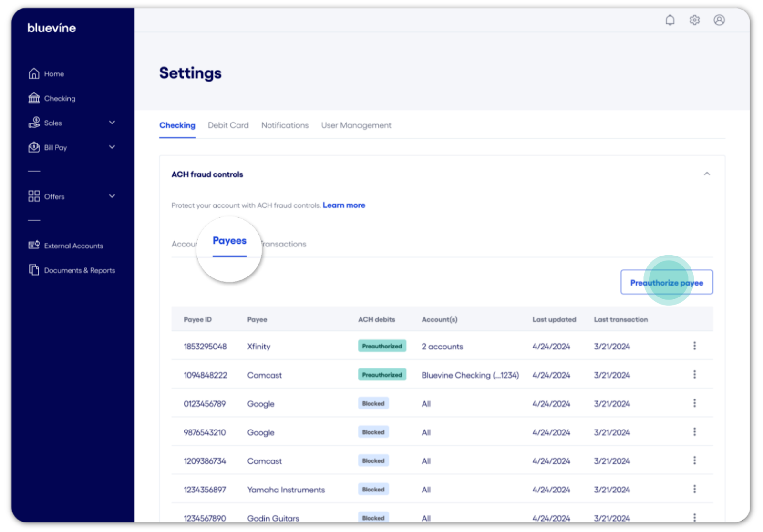The height and width of the screenshot is (532, 763).
Task: Open Documents & Reports from sidebar
Action: tap(79, 270)
